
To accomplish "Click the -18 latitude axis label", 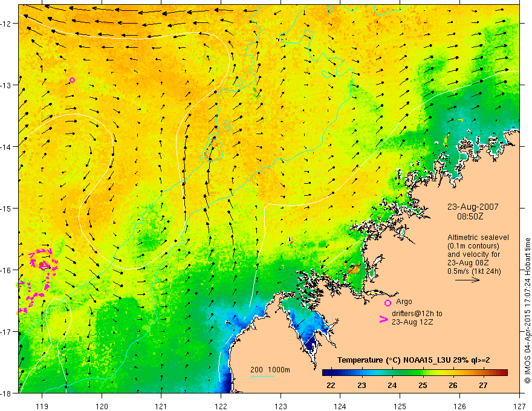I will tap(7, 393).
